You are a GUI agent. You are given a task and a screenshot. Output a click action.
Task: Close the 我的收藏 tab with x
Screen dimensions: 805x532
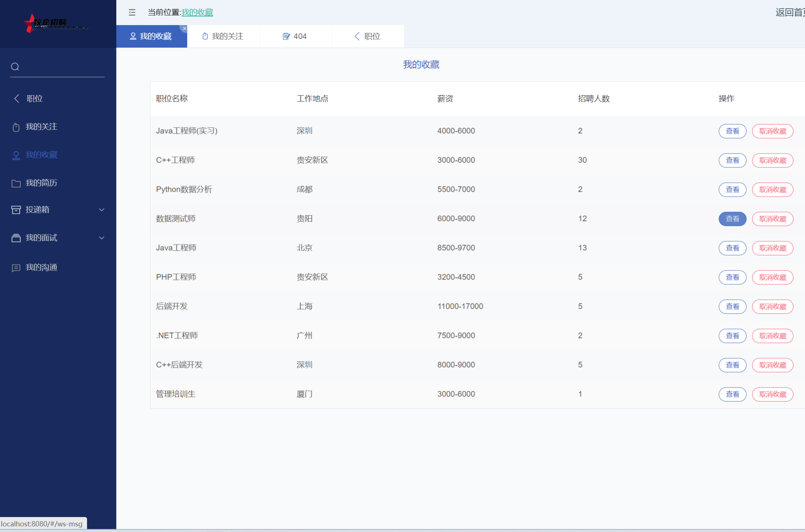pyautogui.click(x=184, y=29)
